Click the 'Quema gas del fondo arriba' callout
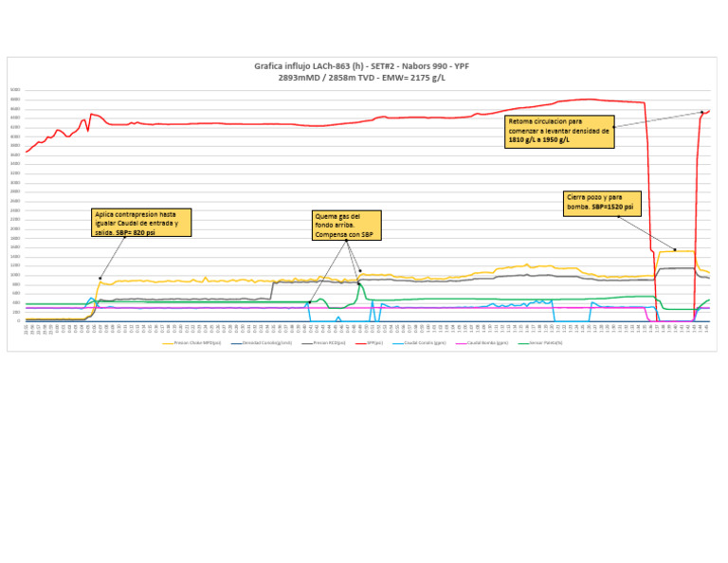The height and width of the screenshot is (563, 728). 346,226
